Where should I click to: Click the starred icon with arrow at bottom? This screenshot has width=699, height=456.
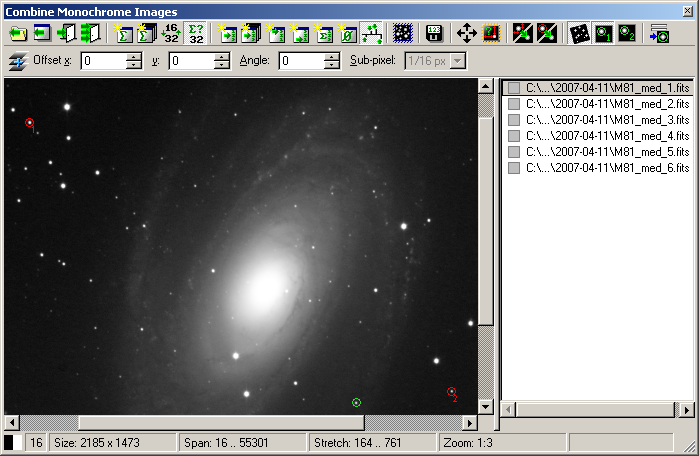tap(300, 33)
